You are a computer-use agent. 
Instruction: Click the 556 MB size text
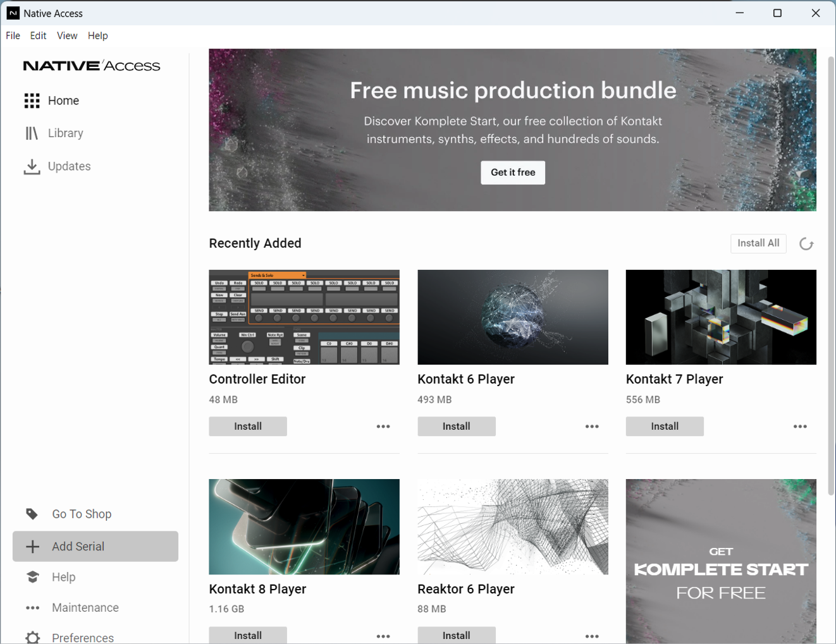(643, 399)
